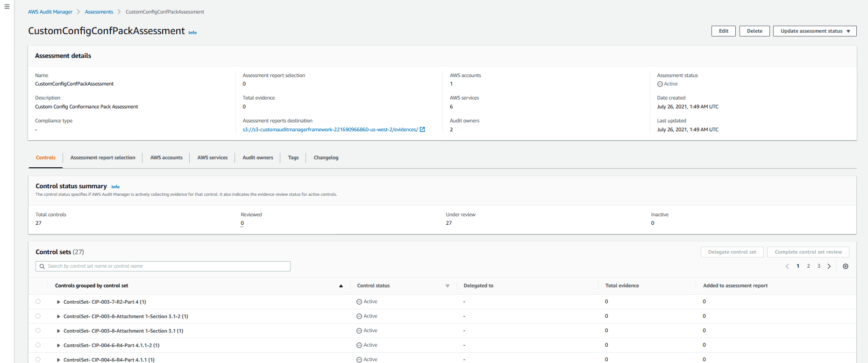Switch to the Controls tab
This screenshot has width=868, height=363.
(46, 158)
